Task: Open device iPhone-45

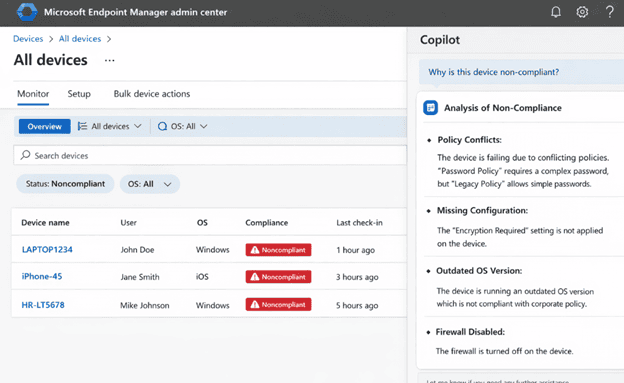Action: pyautogui.click(x=42, y=276)
